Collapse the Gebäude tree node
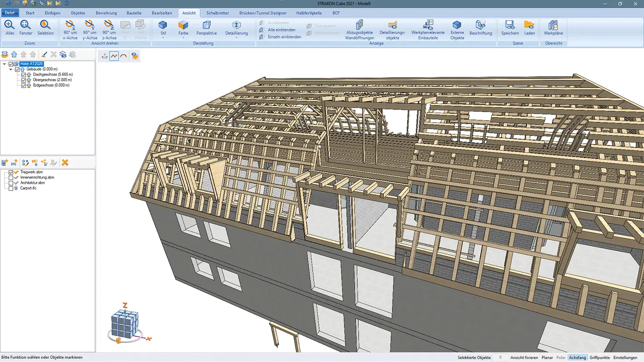This screenshot has width=644, height=362. (x=11, y=69)
